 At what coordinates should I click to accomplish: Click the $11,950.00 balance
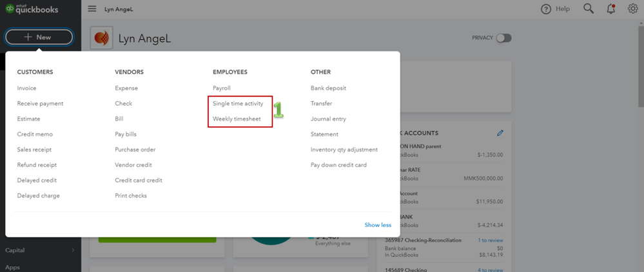[x=489, y=202]
